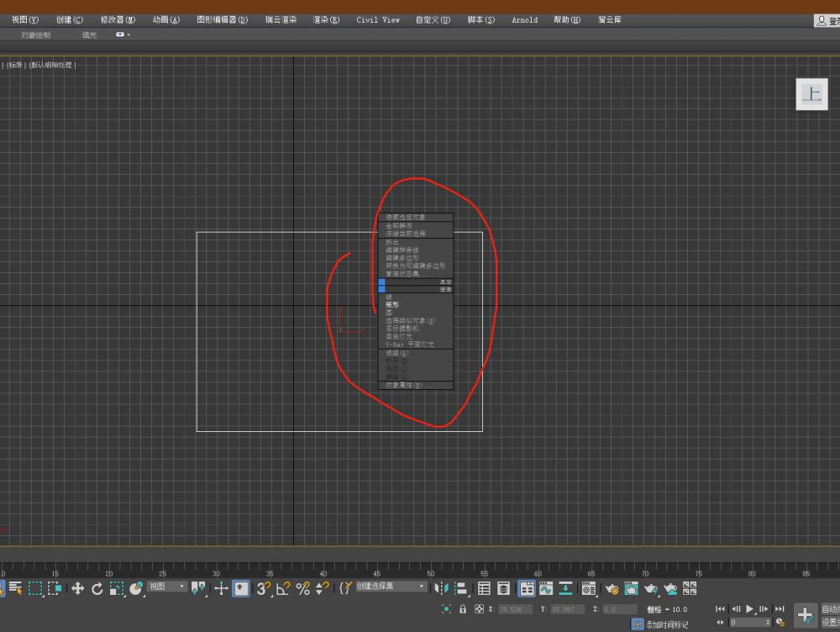This screenshot has width=840, height=632.
Task: Toggle the Percent Snap button
Action: tap(302, 588)
